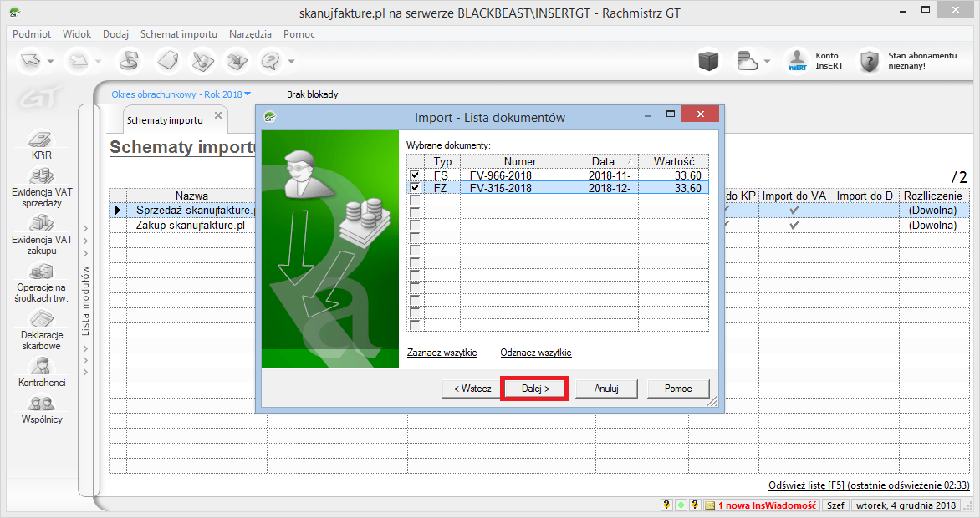This screenshot has width=980, height=518.
Task: Click the Konto InsERT icon
Action: pyautogui.click(x=794, y=58)
